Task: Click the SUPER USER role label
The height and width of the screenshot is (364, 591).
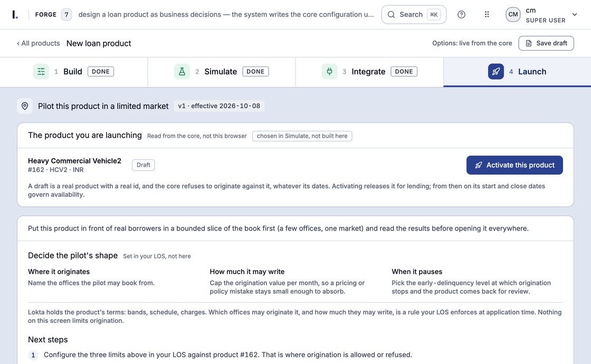Action: [546, 21]
